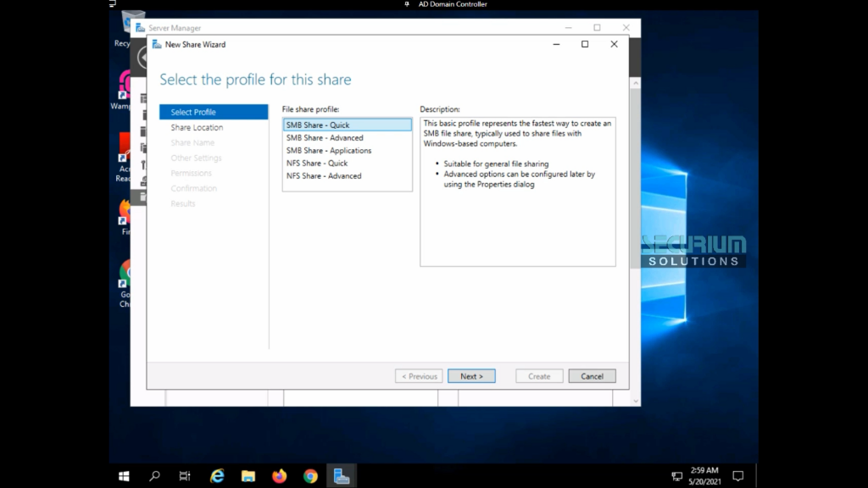Open the Windows Start menu
Viewport: 868px width, 488px height.
124,476
